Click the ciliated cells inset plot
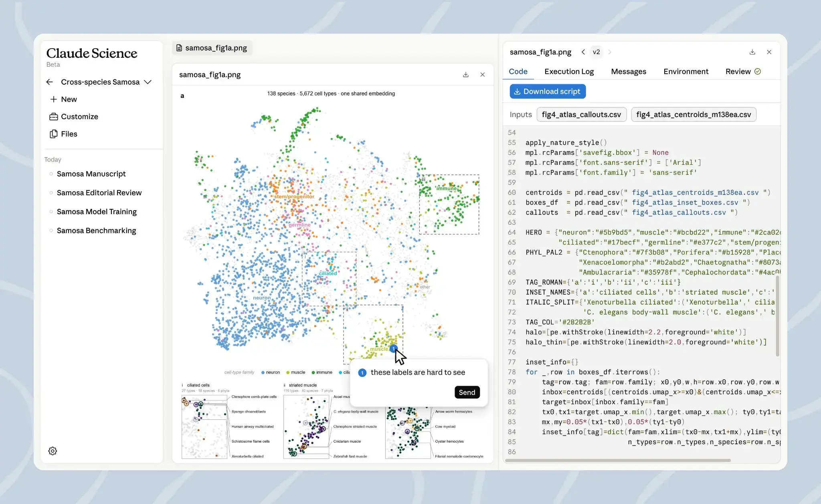This screenshot has width=821, height=504. (x=204, y=427)
